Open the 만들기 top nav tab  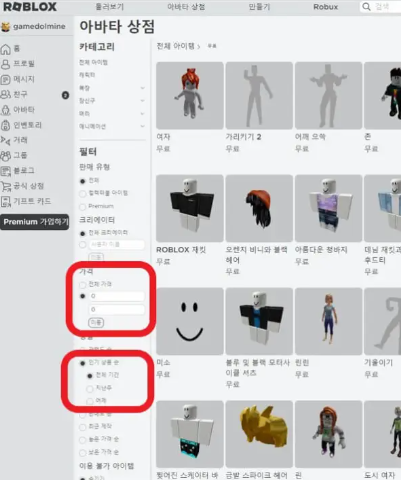click(x=259, y=7)
